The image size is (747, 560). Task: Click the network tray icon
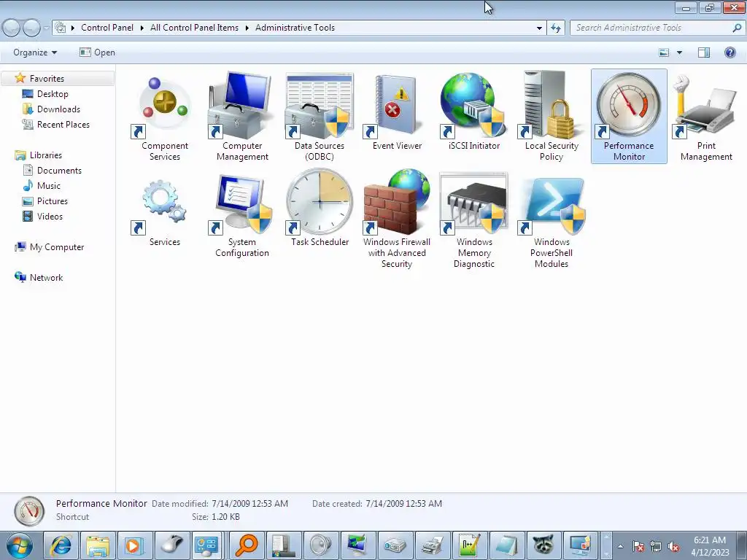[656, 547]
